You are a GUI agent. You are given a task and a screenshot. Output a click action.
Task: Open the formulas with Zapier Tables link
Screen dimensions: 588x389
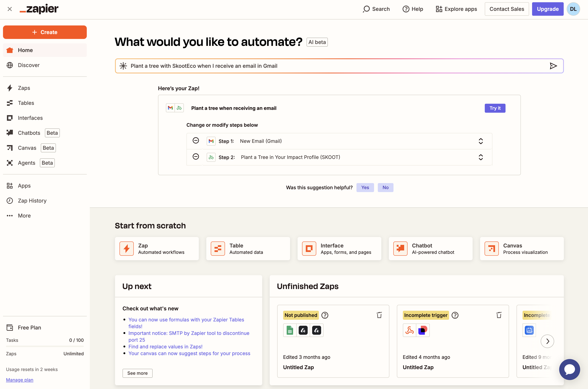point(186,323)
